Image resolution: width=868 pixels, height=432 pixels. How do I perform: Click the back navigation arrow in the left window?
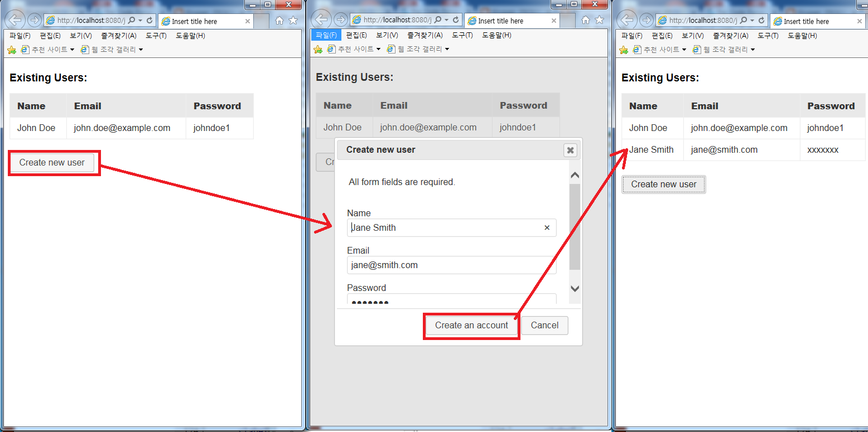pos(15,20)
